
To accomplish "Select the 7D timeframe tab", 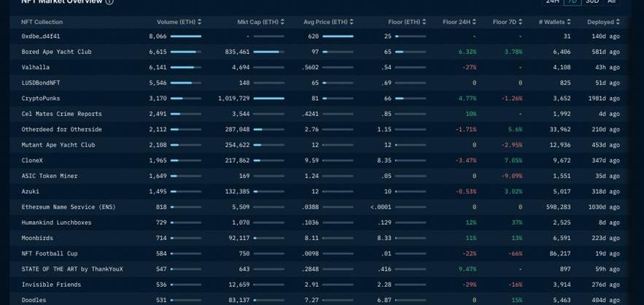I will (x=573, y=2).
